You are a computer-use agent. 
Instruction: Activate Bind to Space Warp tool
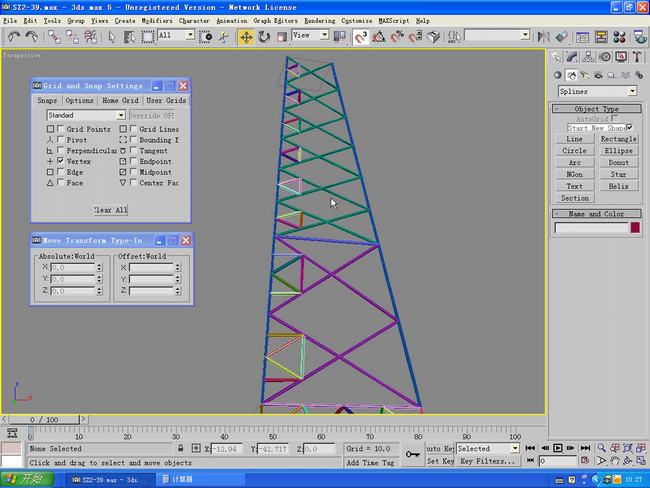pyautogui.click(x=90, y=37)
